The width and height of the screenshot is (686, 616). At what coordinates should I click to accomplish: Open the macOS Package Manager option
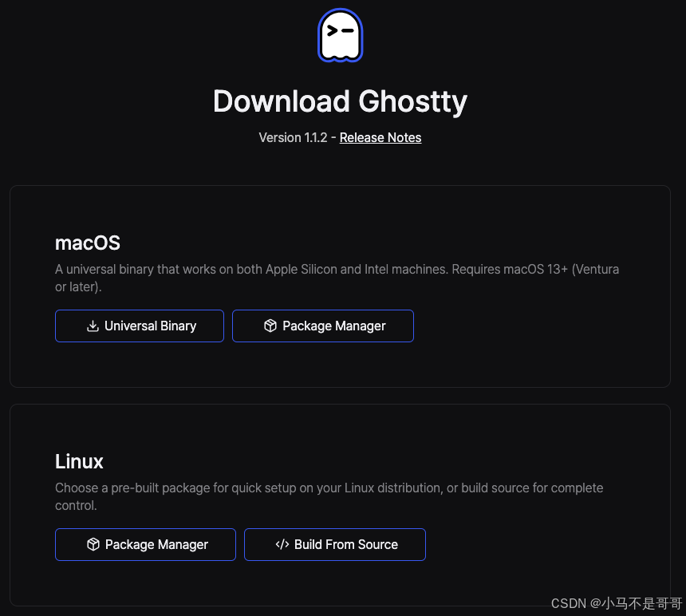323,326
